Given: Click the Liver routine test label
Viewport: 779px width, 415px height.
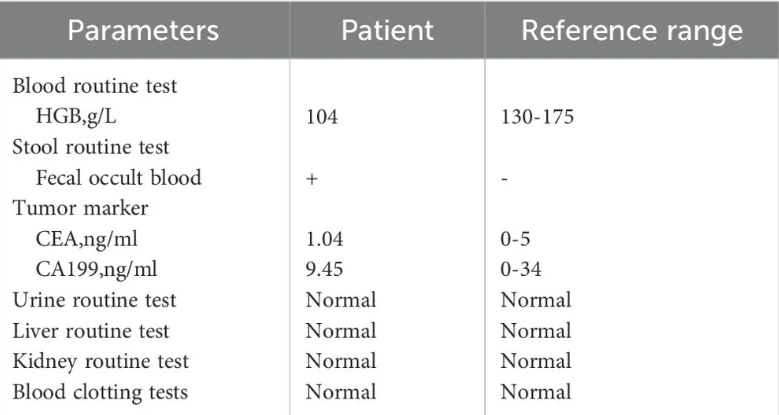Looking at the screenshot, I should point(91,331).
